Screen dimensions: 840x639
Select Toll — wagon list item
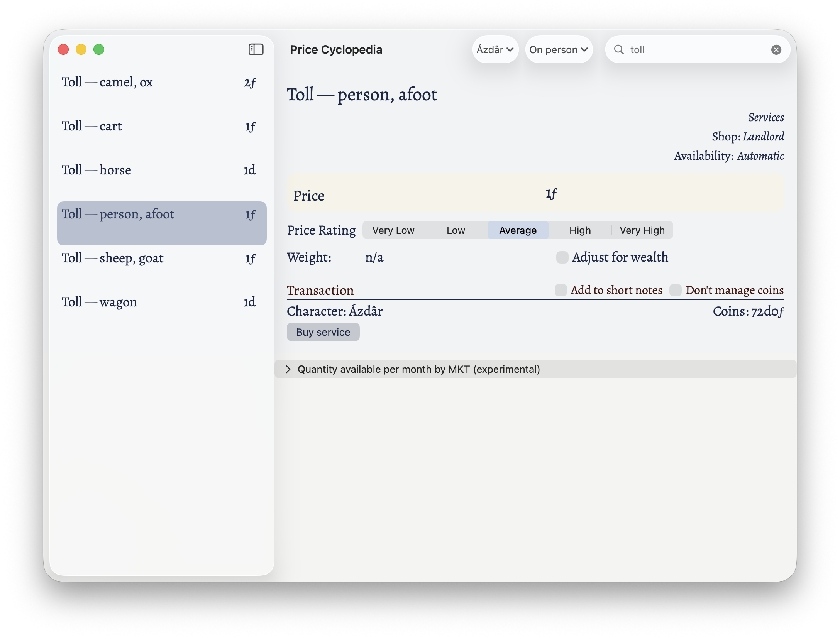(161, 302)
